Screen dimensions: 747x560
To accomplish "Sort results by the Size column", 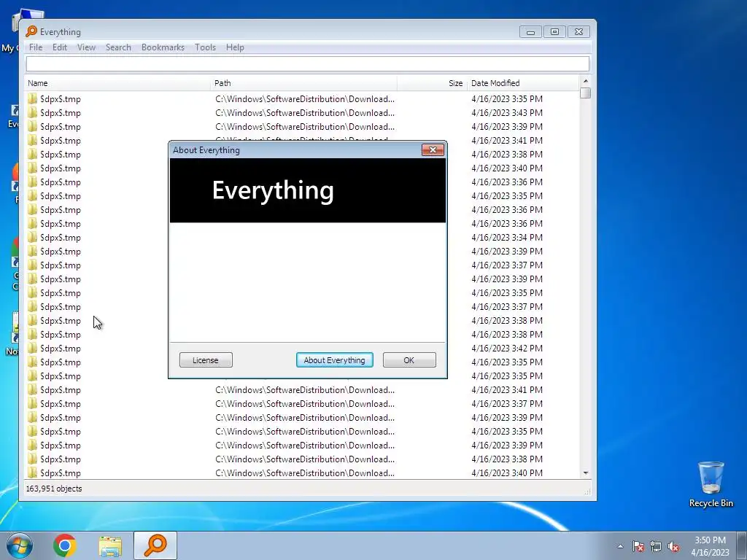I will tap(432, 83).
